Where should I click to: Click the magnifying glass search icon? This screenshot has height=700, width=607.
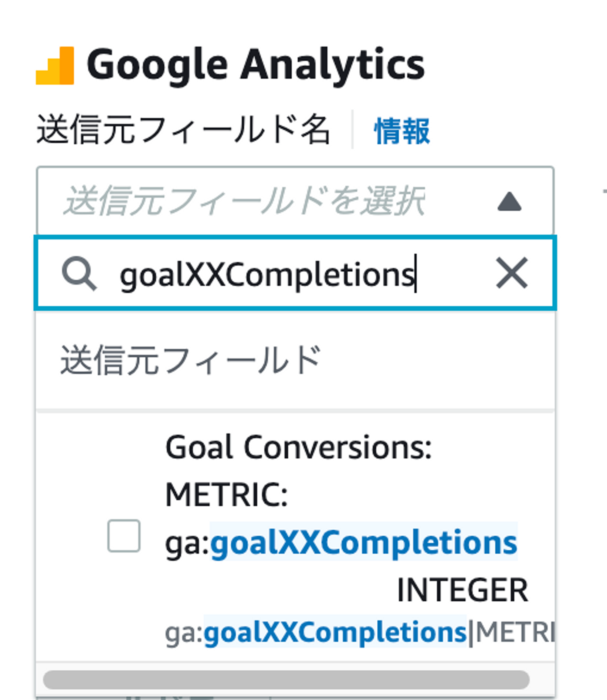pyautogui.click(x=79, y=274)
